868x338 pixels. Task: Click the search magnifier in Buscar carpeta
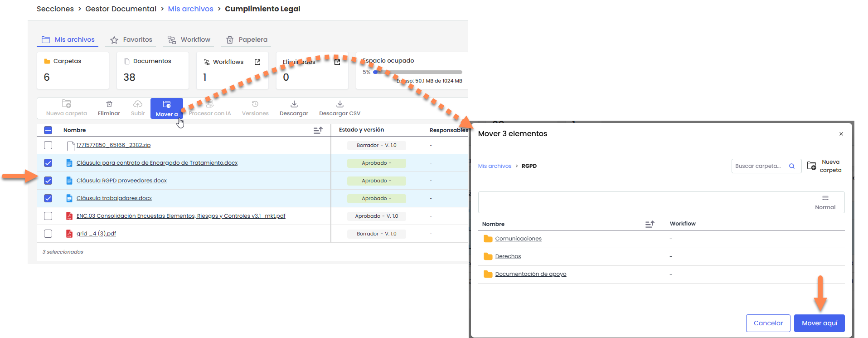[x=792, y=166]
